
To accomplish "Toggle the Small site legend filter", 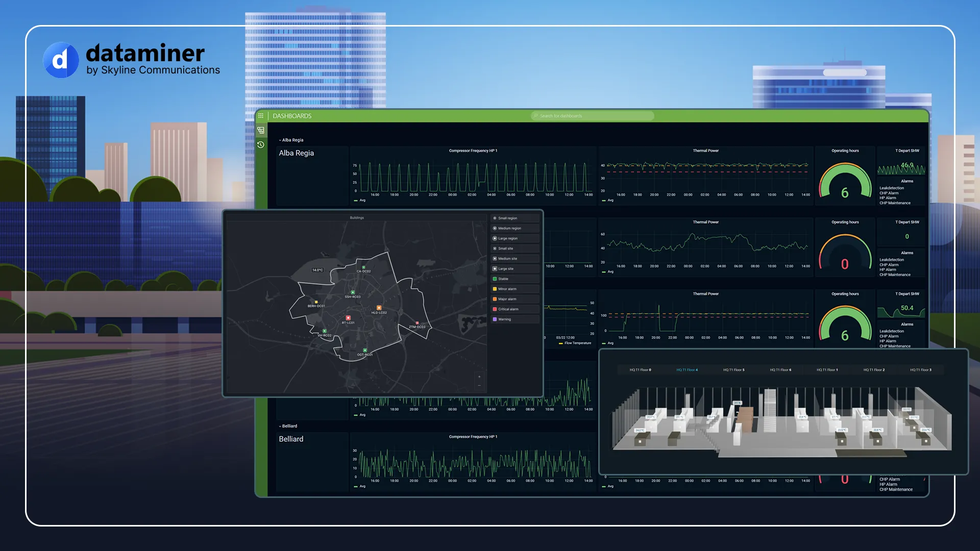I will point(515,248).
